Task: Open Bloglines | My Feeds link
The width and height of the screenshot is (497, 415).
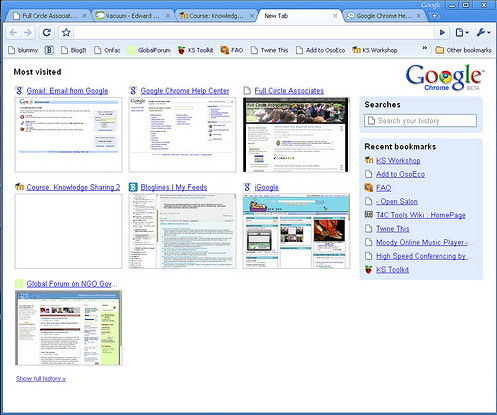Action: (174, 187)
